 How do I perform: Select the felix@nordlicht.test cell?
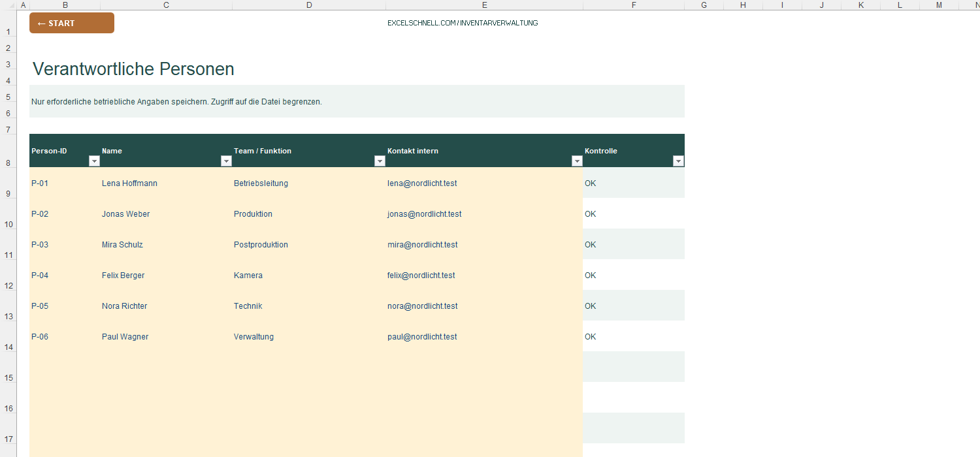tap(485, 275)
